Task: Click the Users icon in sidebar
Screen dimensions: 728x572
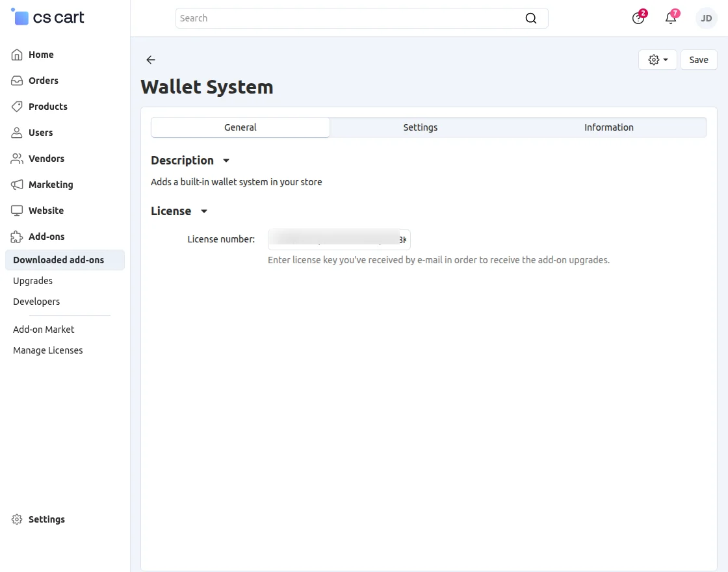Action: click(x=16, y=133)
